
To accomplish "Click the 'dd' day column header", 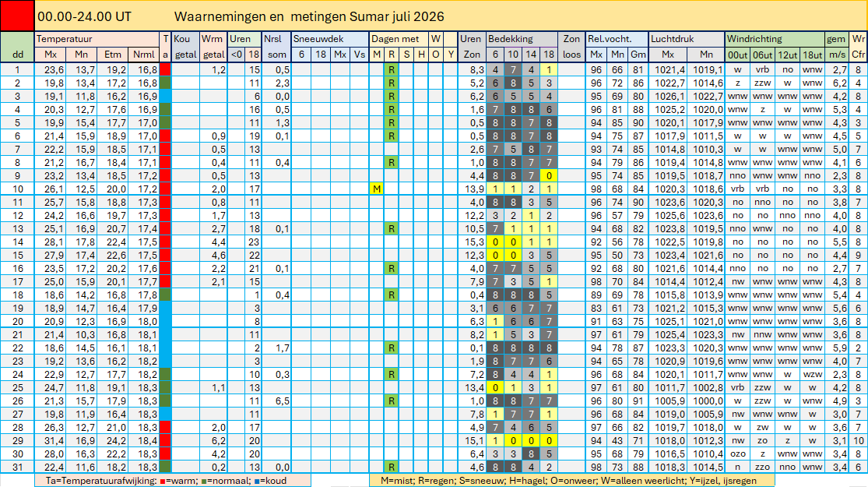I will coord(17,55).
